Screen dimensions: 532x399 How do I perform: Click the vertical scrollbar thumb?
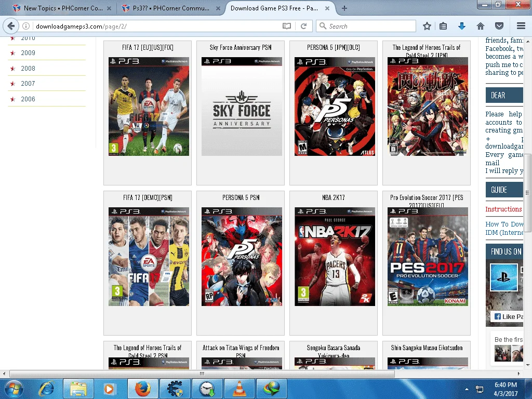[527, 193]
